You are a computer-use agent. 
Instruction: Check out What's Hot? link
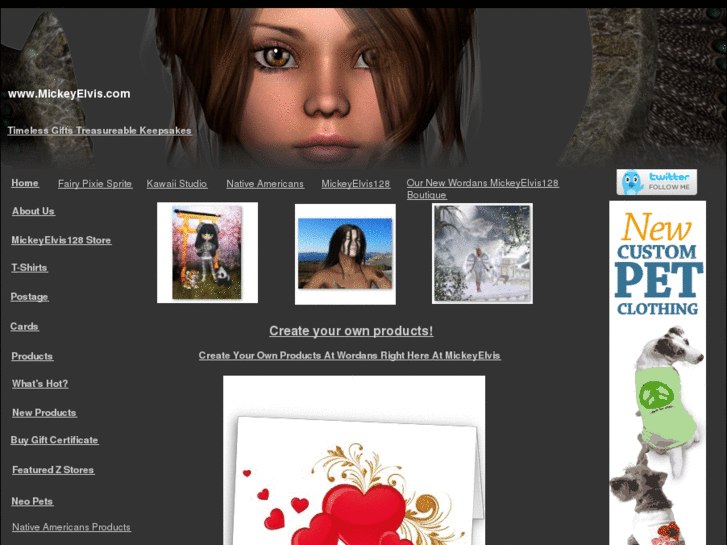[x=40, y=384]
